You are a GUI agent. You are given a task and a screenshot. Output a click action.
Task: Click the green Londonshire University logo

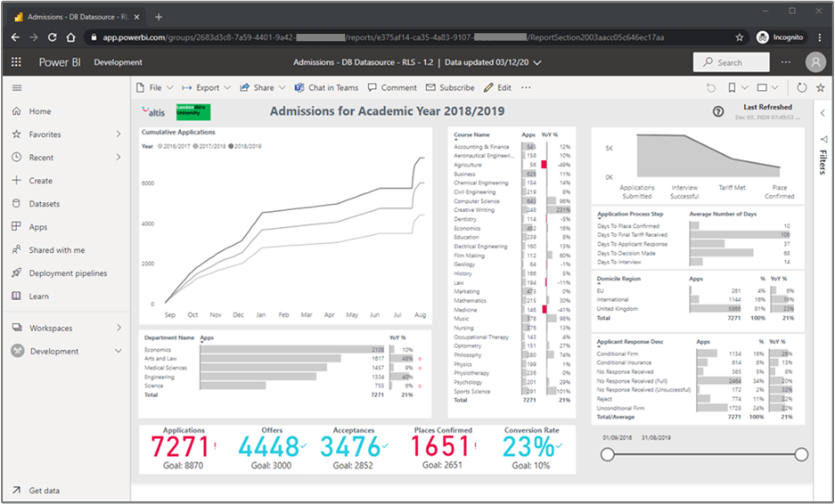coord(193,112)
